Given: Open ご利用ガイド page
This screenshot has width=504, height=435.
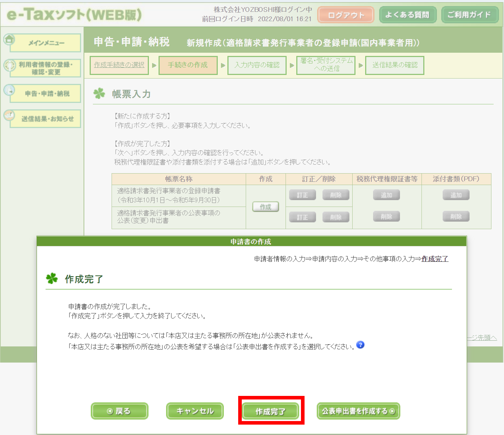Looking at the screenshot, I should coord(470,15).
